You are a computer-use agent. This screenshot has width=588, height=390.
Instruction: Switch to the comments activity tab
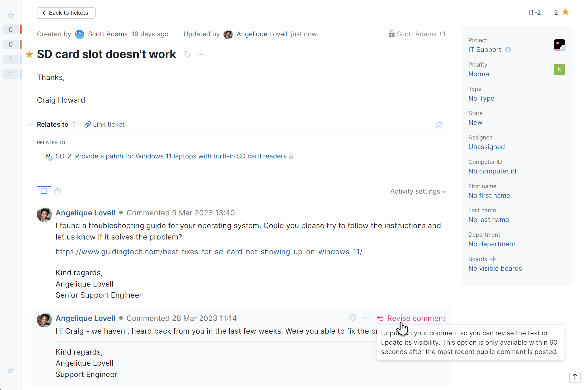pos(44,191)
